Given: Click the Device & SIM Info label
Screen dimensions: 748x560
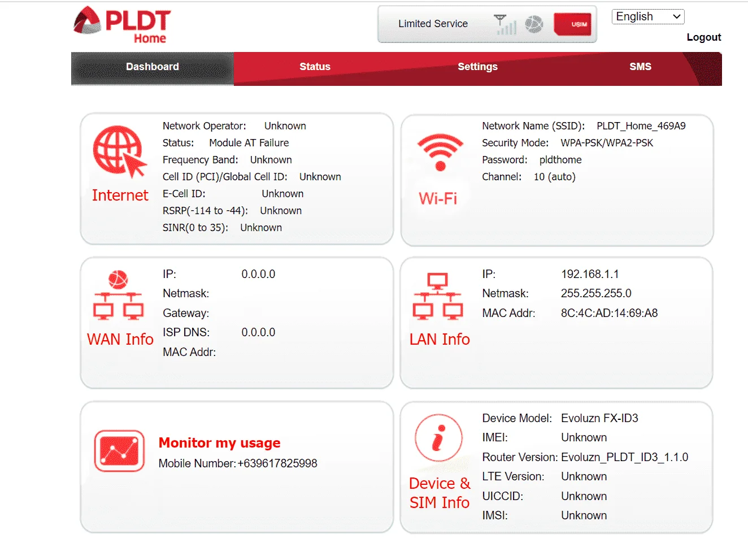Looking at the screenshot, I should 440,493.
